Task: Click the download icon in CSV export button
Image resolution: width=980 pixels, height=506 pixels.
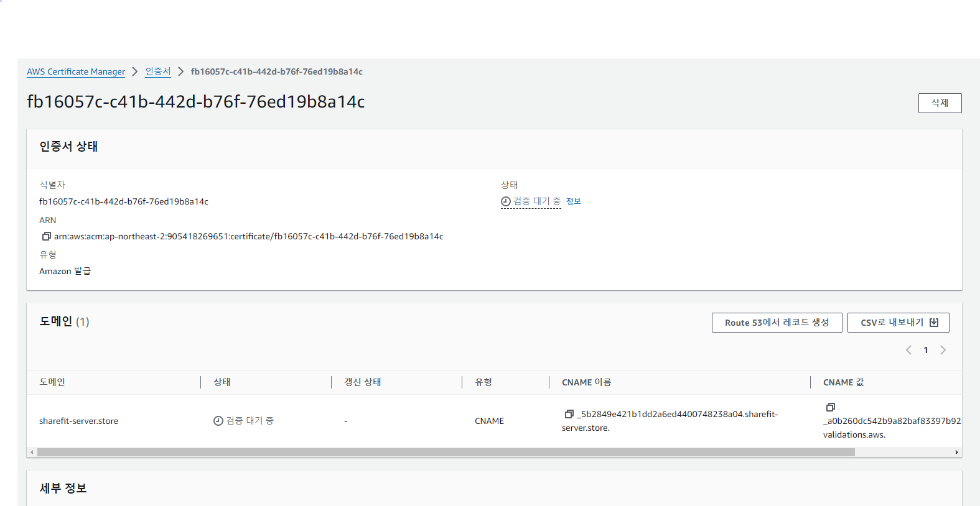Action: click(x=933, y=323)
